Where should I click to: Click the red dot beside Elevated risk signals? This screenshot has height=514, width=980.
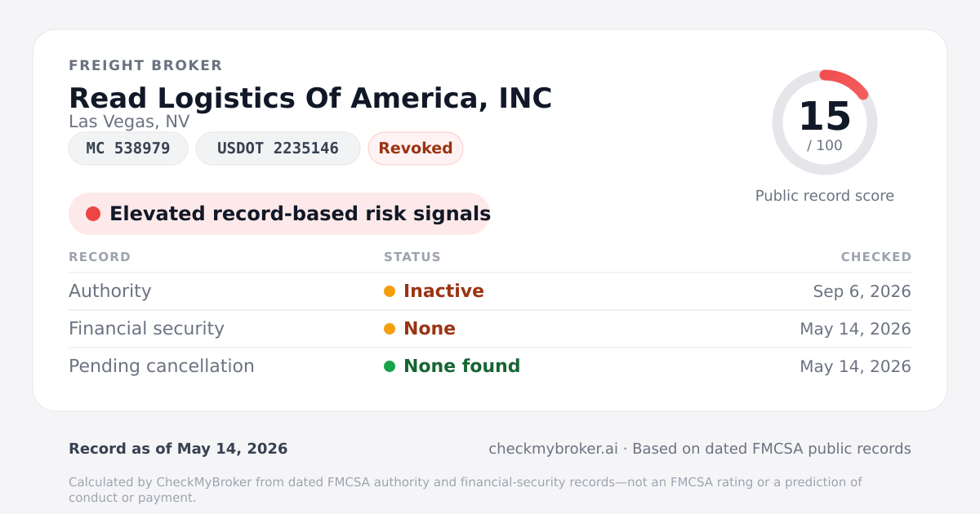click(93, 214)
